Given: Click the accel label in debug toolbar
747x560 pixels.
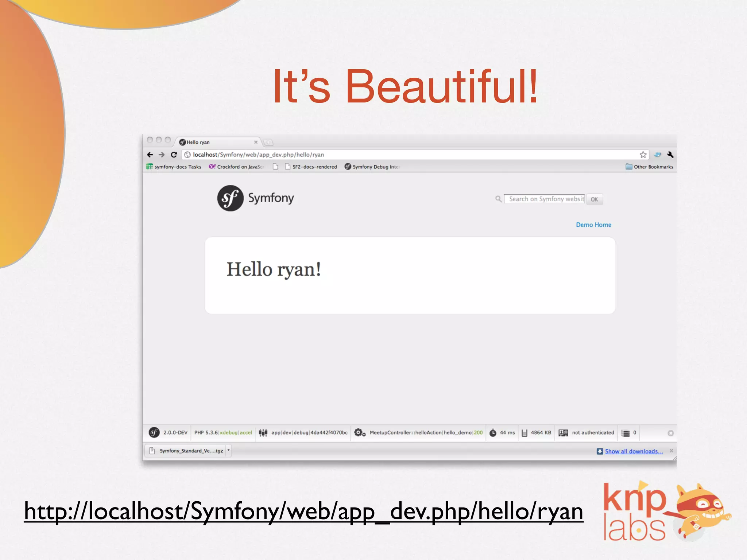Looking at the screenshot, I should point(246,432).
